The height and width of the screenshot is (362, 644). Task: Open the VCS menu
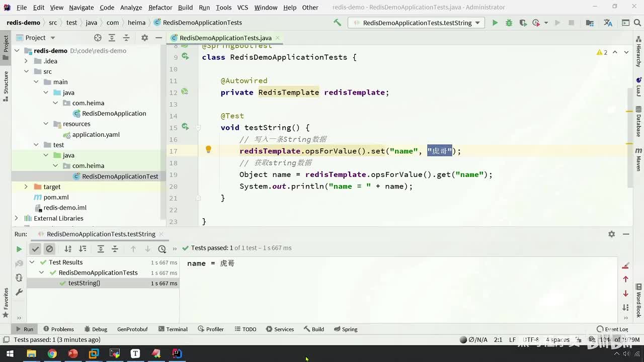(x=243, y=8)
